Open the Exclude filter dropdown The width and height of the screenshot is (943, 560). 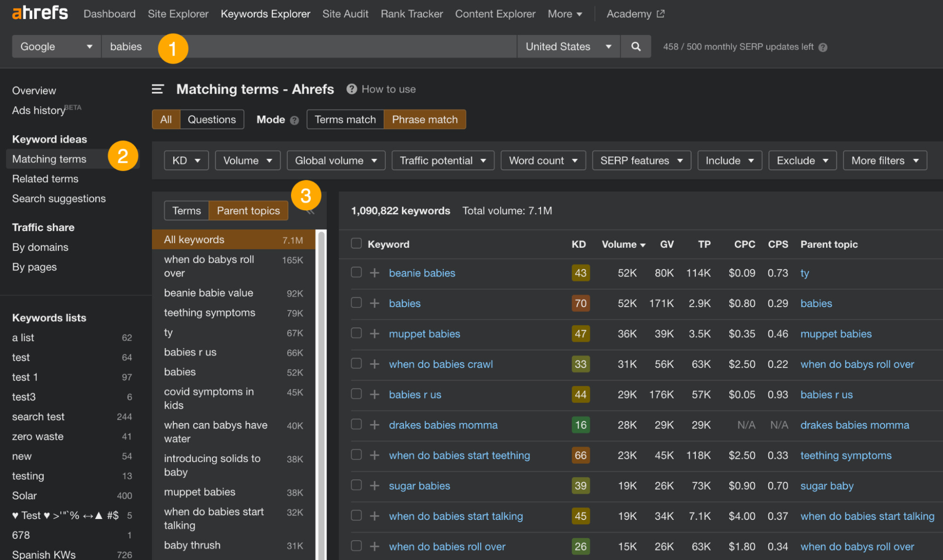tap(802, 160)
